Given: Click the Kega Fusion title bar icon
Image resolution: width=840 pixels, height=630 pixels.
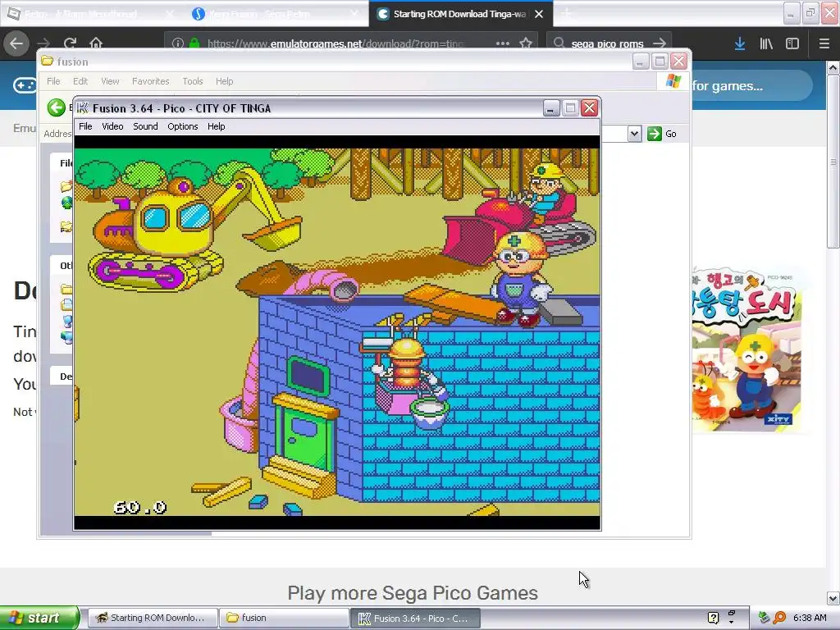Looking at the screenshot, I should (83, 108).
